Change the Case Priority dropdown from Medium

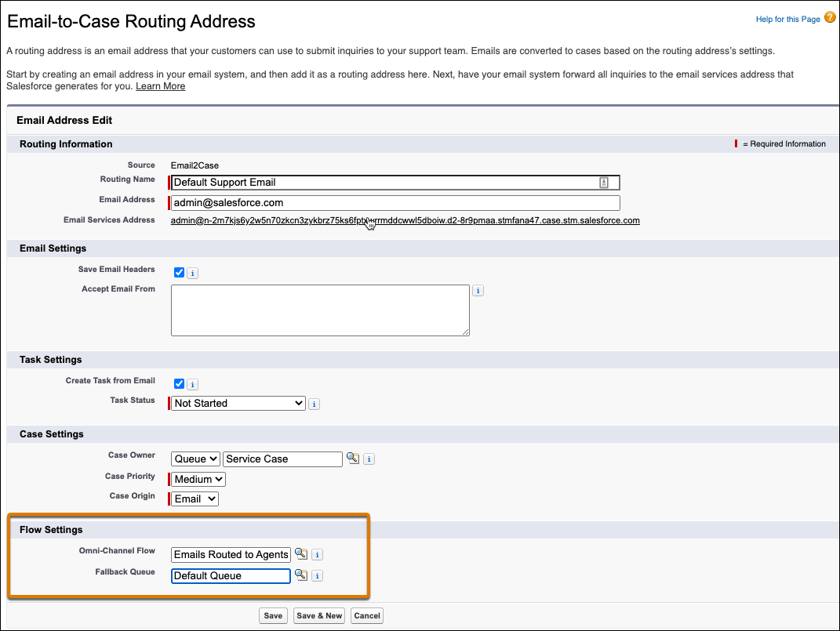click(197, 479)
